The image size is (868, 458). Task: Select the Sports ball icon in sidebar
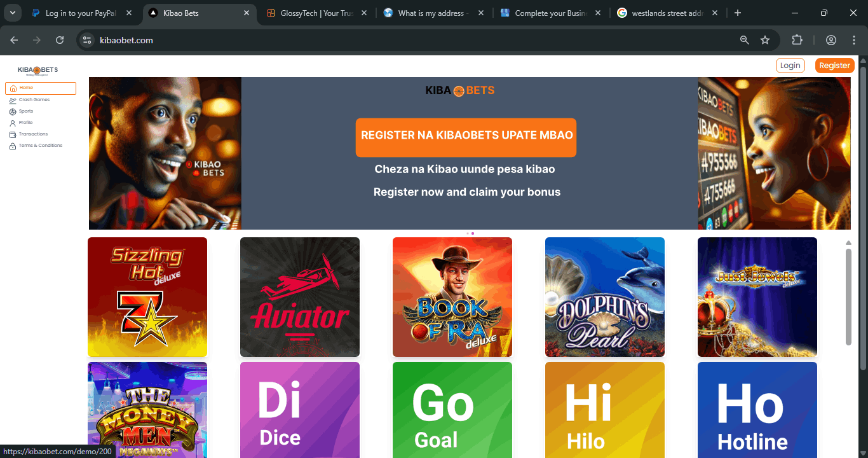pos(13,111)
